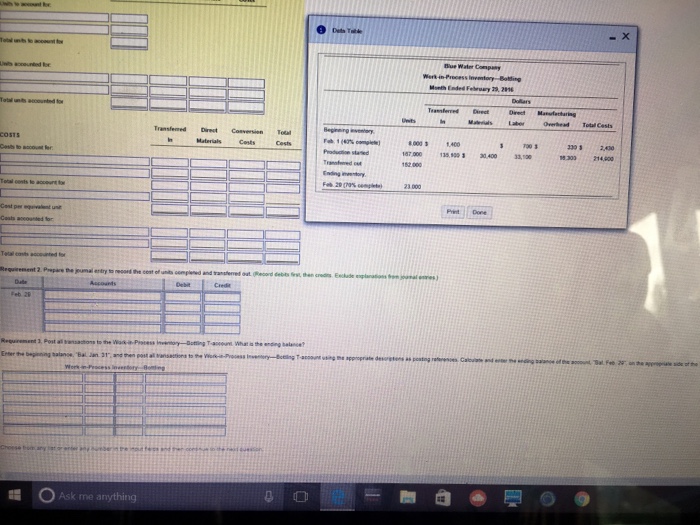Click first description field under Units accounted for
The width and height of the screenshot is (700, 525).
tap(54, 77)
